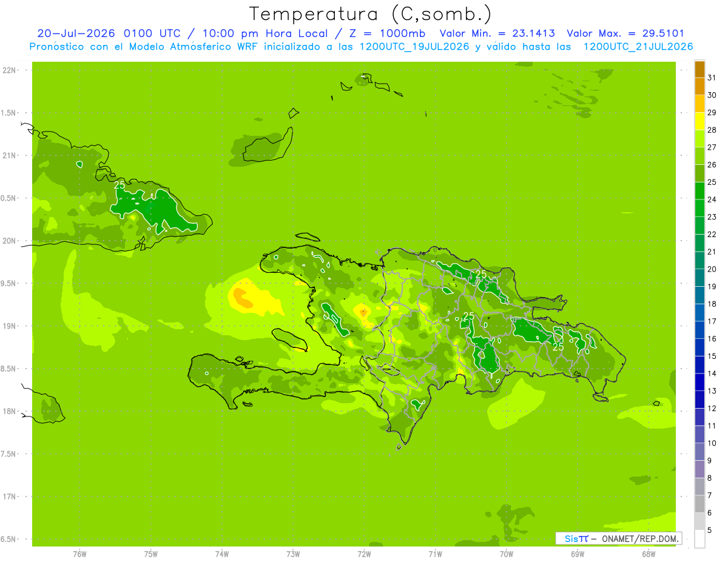Click the amber legend swatch between 29 and 30
The height and width of the screenshot is (562, 728).
(x=699, y=104)
